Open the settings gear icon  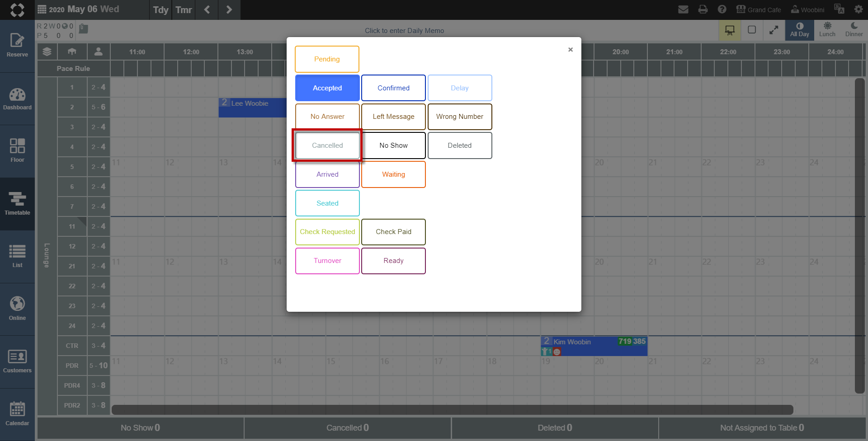click(x=859, y=9)
